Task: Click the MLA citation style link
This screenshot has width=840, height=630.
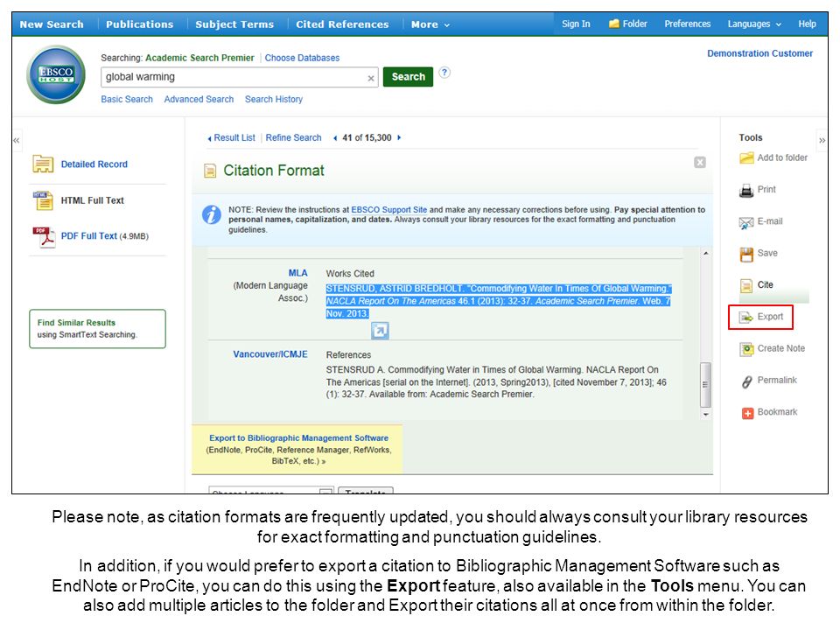Action: 297,273
